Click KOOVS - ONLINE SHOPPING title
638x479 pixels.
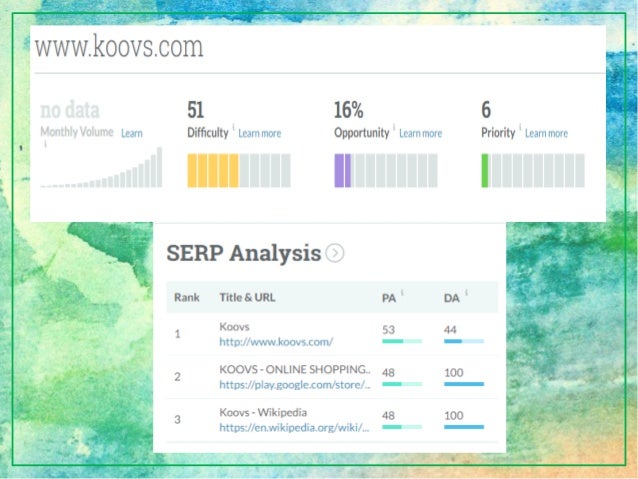pyautogui.click(x=295, y=370)
